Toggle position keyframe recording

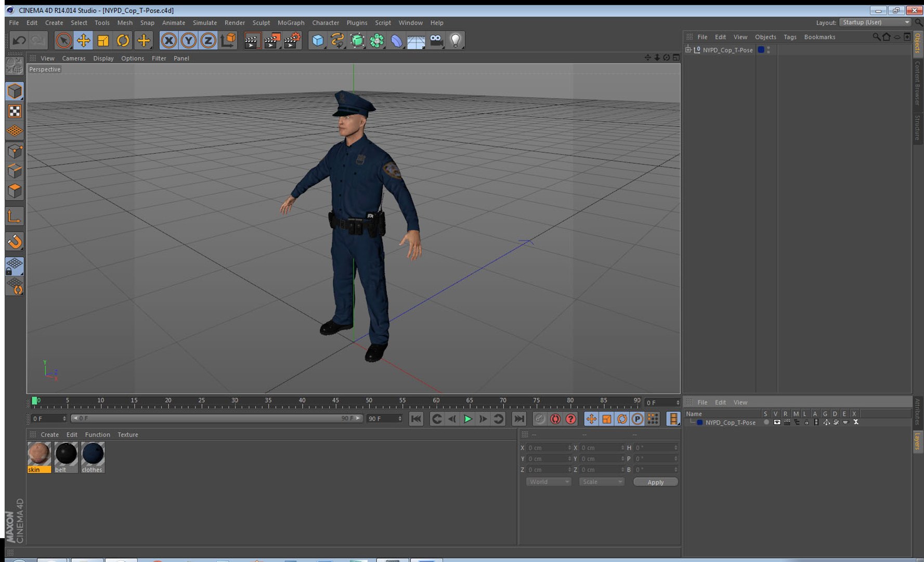pyautogui.click(x=591, y=419)
